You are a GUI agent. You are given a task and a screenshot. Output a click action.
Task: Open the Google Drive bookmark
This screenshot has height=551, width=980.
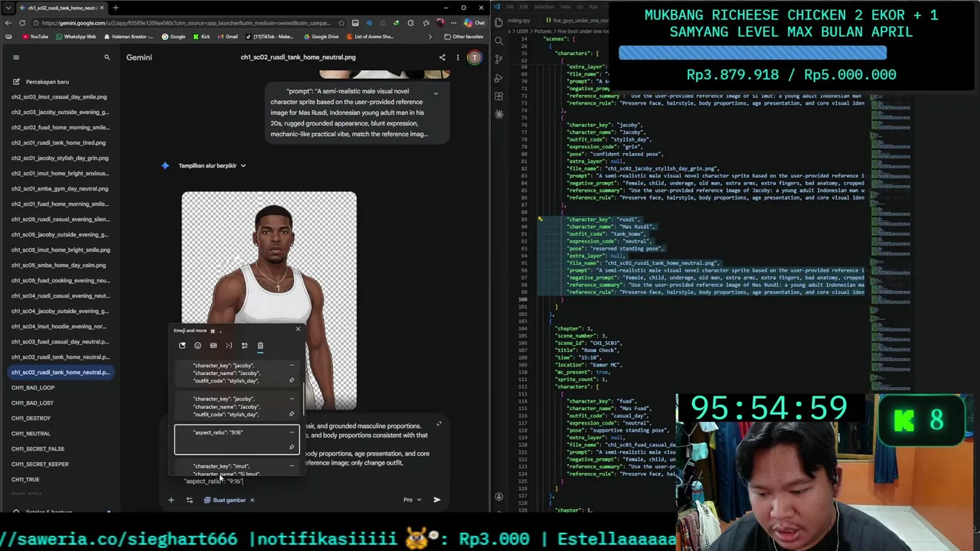click(x=320, y=37)
